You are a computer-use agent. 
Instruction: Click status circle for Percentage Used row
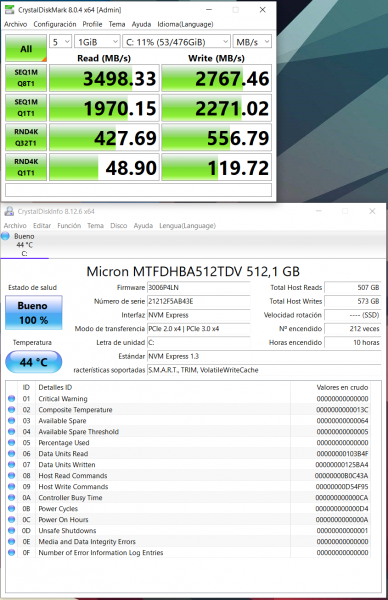[11, 442]
